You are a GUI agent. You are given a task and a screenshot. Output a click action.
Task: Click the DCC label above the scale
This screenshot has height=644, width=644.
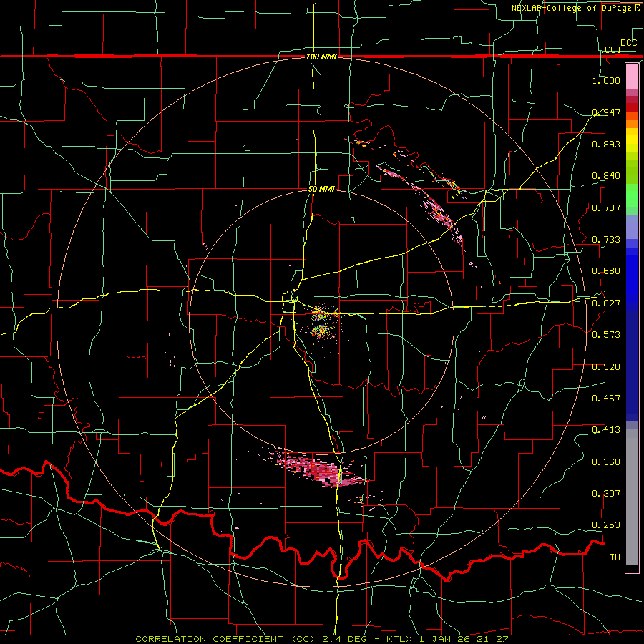pos(628,43)
